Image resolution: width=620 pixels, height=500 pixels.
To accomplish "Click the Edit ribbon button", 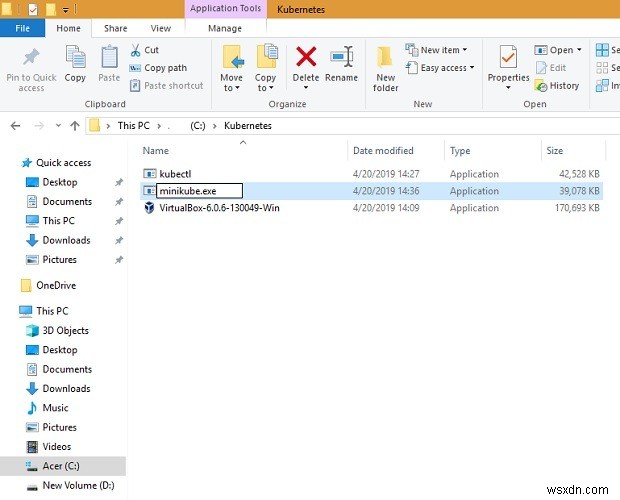I will 551,68.
